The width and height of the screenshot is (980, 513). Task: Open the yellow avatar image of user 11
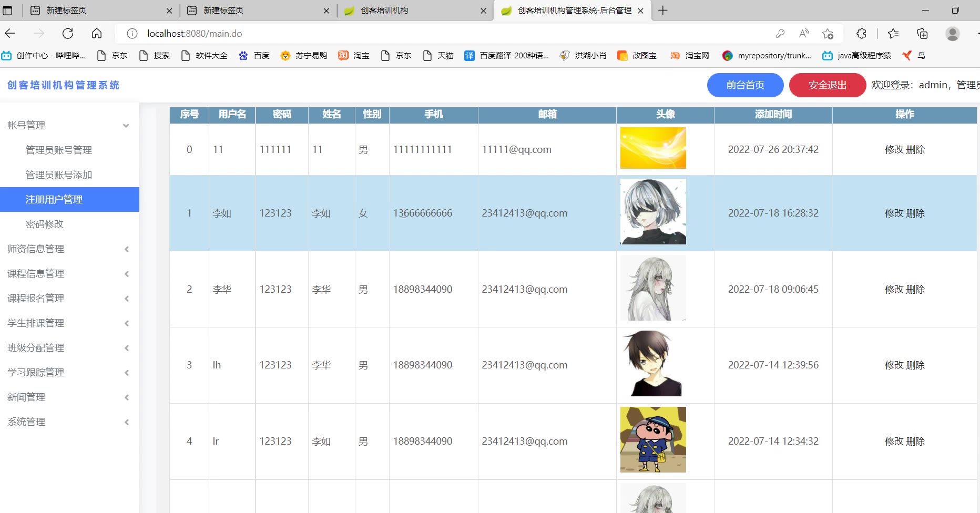653,148
